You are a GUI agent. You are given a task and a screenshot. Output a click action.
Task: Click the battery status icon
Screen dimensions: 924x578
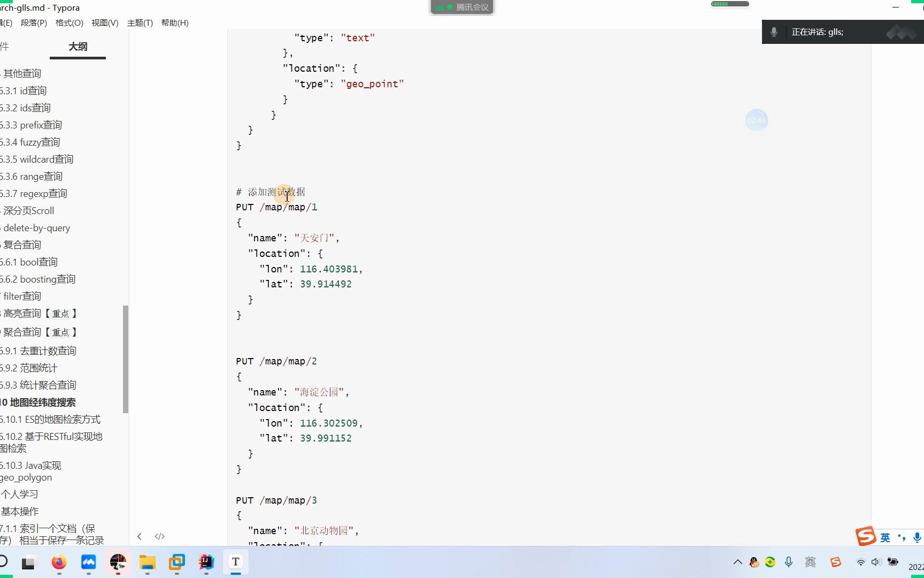(x=892, y=562)
